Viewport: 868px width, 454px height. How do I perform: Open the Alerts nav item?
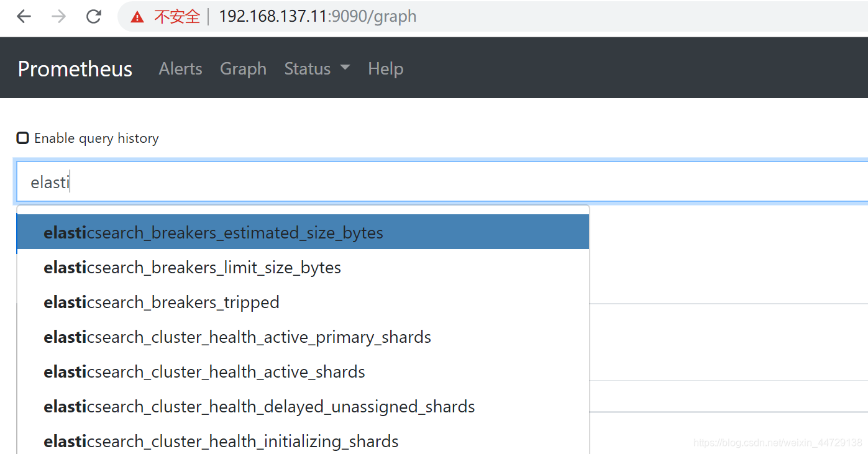point(180,68)
